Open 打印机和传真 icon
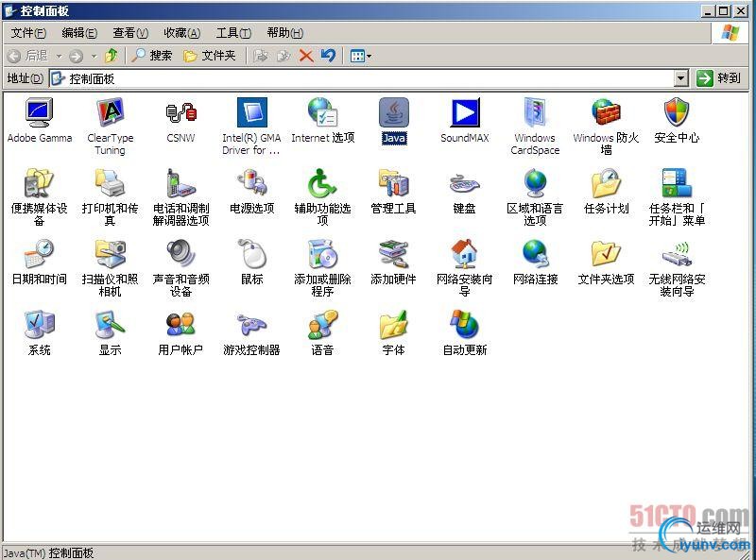756x560 pixels. pos(111,183)
